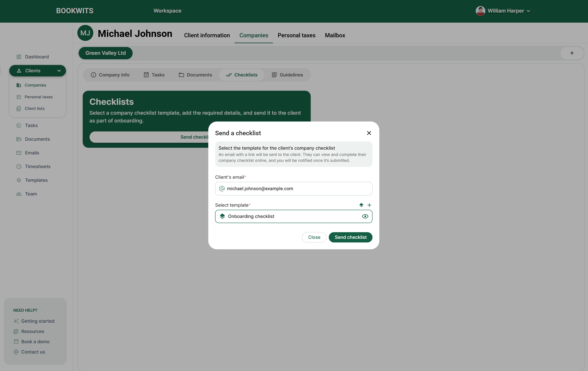Click William Harper's profile picture
Image resolution: width=588 pixels, height=371 pixels.
coord(480,11)
